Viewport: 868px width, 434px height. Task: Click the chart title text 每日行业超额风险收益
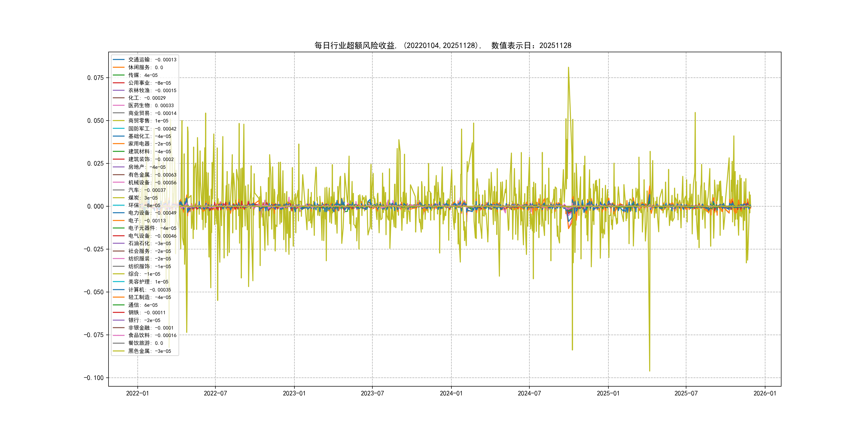tap(354, 46)
